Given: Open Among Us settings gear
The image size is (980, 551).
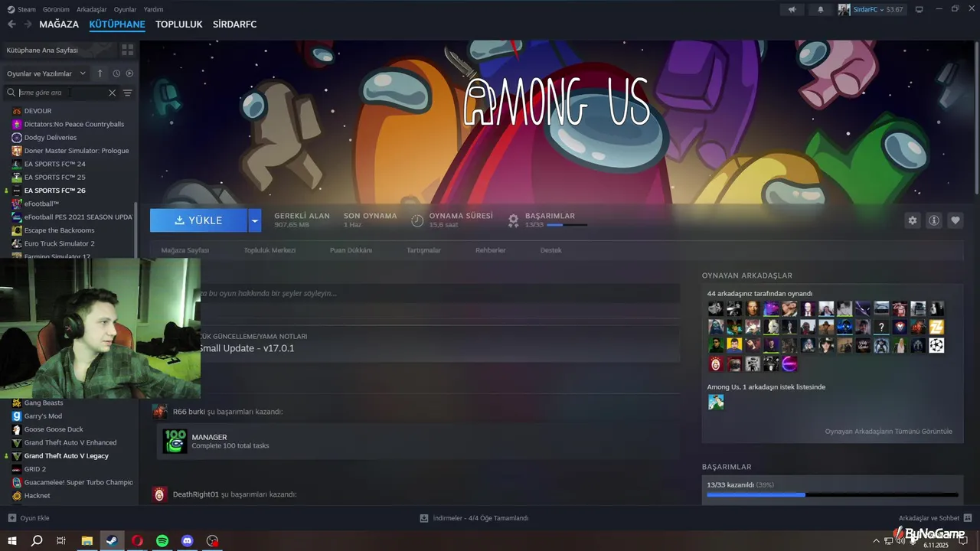Looking at the screenshot, I should click(913, 220).
